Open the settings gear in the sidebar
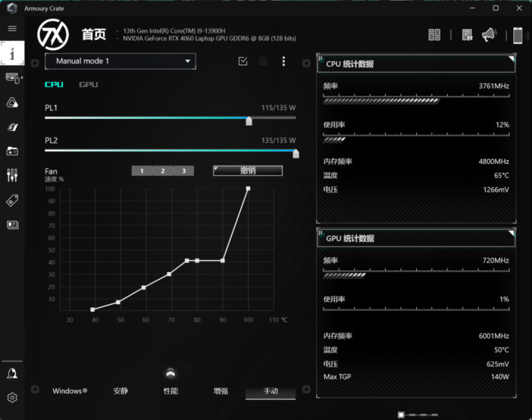 [x=12, y=397]
